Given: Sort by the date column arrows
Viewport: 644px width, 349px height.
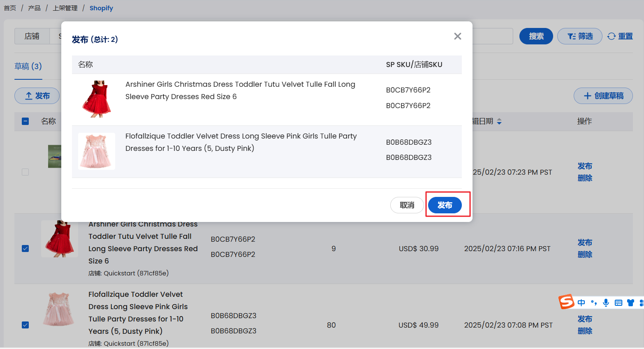Looking at the screenshot, I should pos(499,121).
